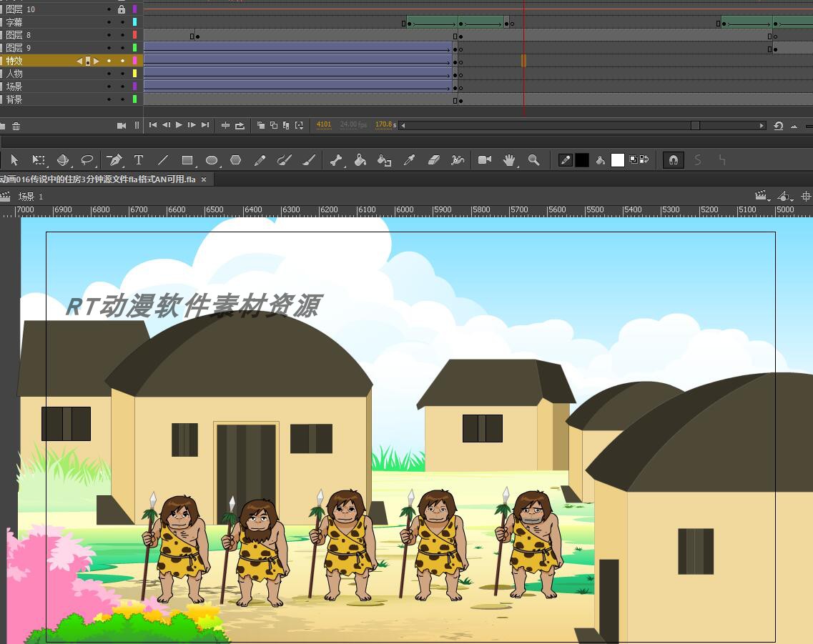The height and width of the screenshot is (644, 813).
Task: Open the Edit Symbols dropdown
Action: [784, 196]
